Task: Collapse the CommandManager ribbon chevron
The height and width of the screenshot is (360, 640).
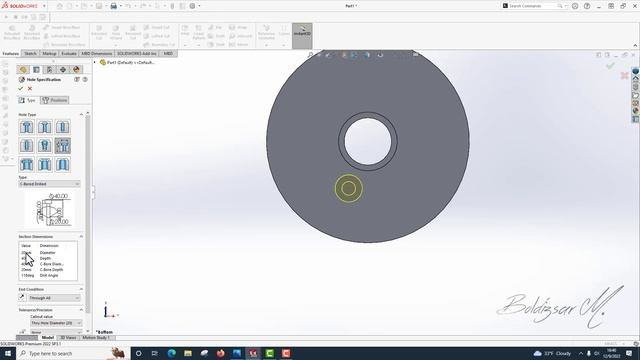Action: 635,45
